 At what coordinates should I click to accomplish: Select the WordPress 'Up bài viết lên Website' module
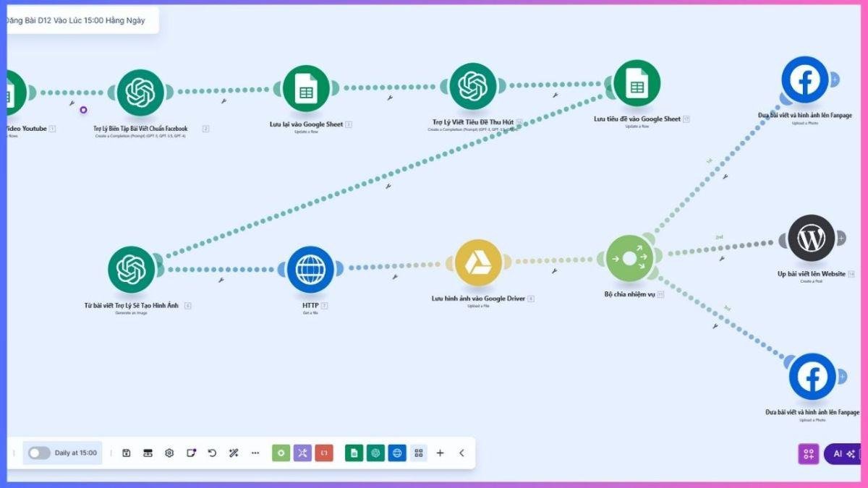(x=811, y=238)
